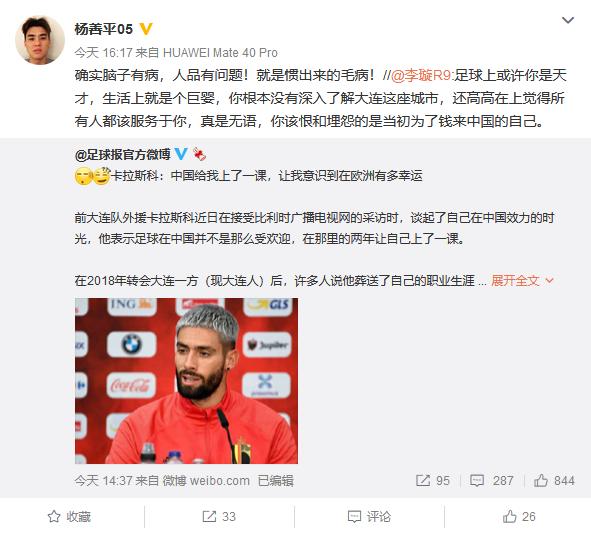
Task: Click the 今天 16:17 timestamp
Action: [103, 53]
